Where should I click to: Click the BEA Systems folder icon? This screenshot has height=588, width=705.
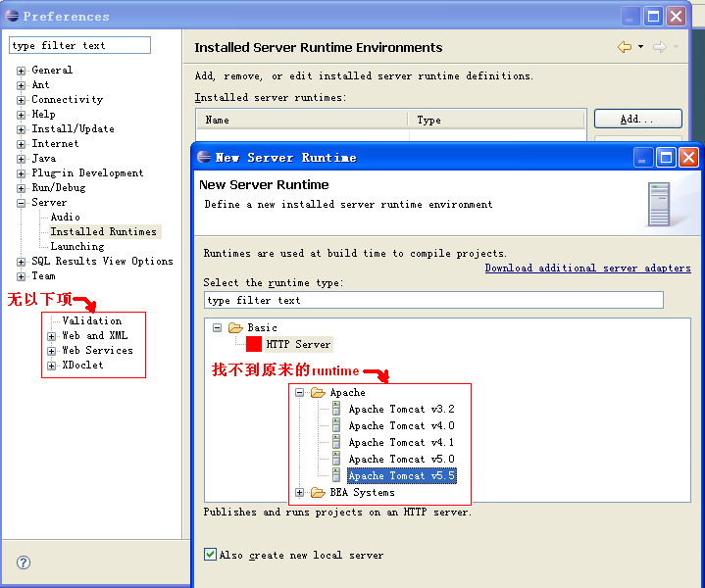click(318, 493)
